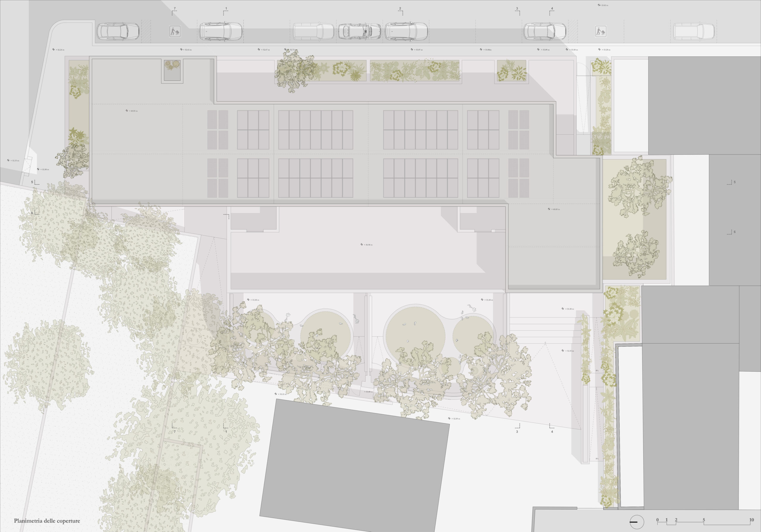Click the top-left parked car
This screenshot has height=532, width=761.
click(118, 31)
